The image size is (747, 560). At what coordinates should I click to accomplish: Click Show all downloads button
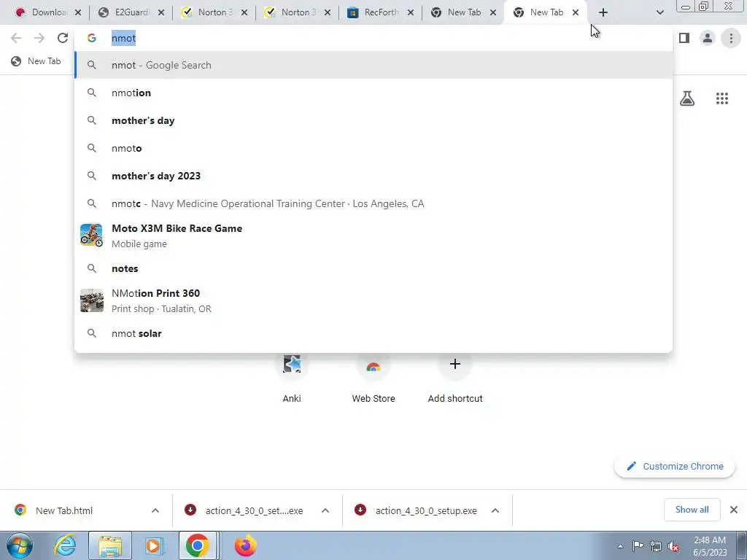coord(692,510)
